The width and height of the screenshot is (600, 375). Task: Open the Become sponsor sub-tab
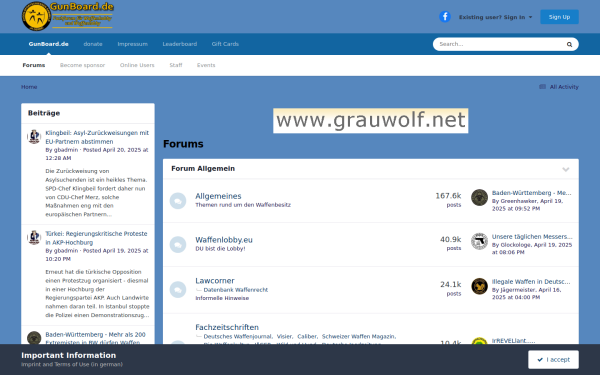point(82,65)
